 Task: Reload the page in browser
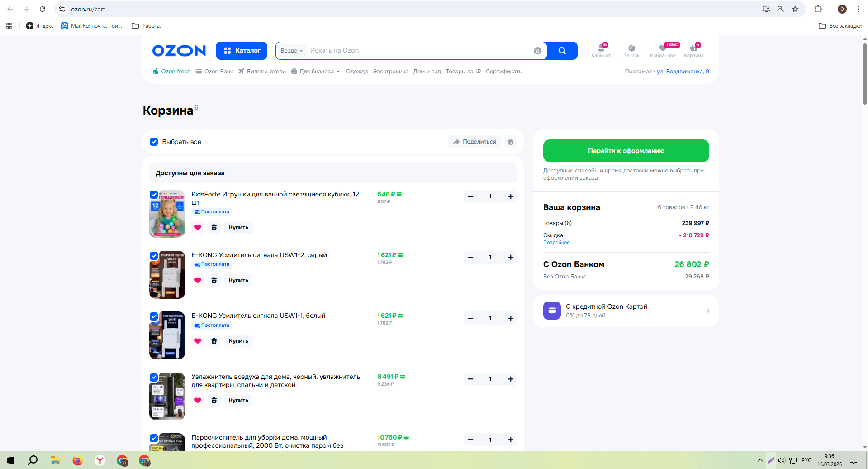[43, 9]
